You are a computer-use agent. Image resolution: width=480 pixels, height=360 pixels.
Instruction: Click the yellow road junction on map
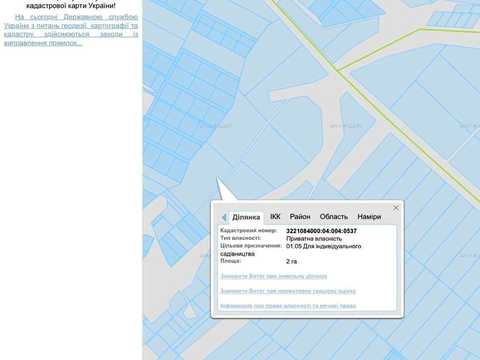(337, 71)
